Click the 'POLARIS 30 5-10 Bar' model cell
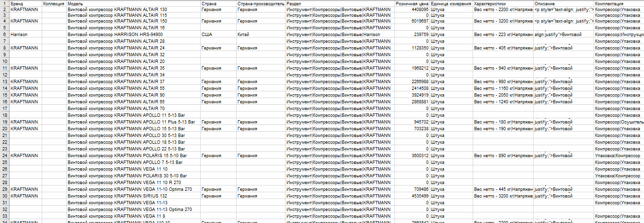The image size is (644, 223). point(133,176)
